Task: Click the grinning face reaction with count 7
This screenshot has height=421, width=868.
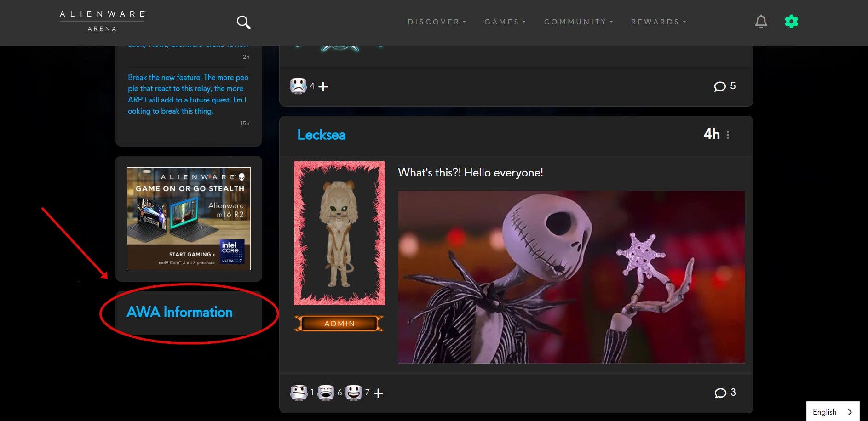Action: coord(354,393)
